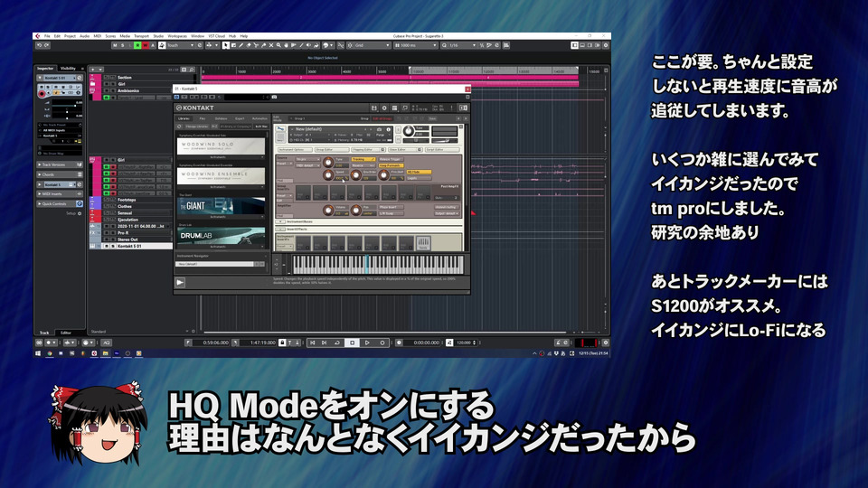Toggle the HQ Mode button in Source
This screenshot has width=868, height=488.
pyautogui.click(x=419, y=172)
